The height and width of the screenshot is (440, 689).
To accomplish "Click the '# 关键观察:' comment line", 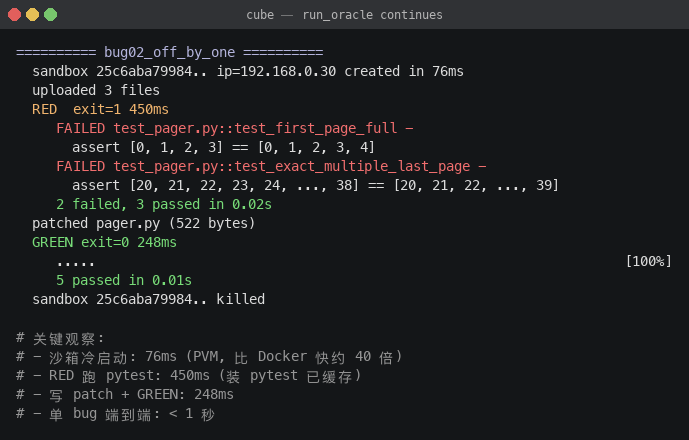I will pyautogui.click(x=60, y=338).
